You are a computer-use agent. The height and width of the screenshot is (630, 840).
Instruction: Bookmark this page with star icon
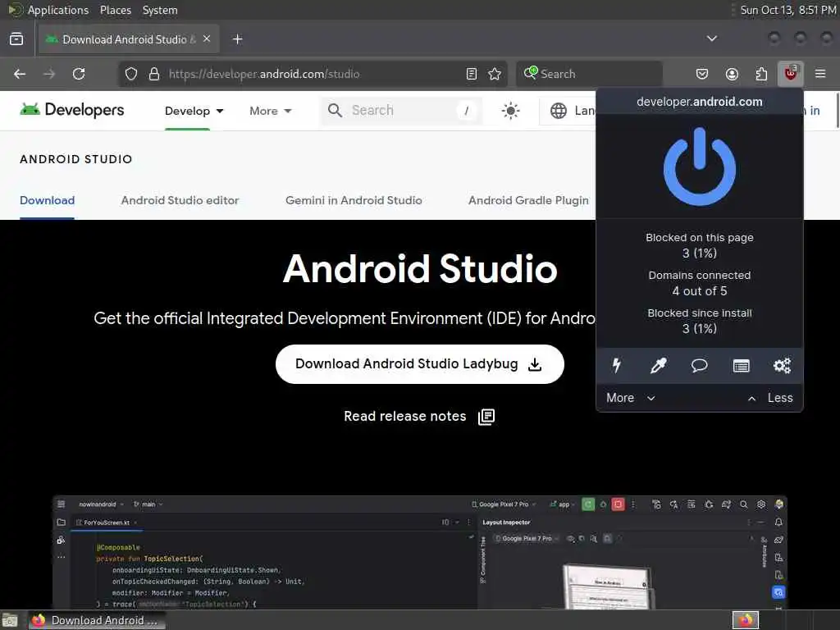coord(495,74)
